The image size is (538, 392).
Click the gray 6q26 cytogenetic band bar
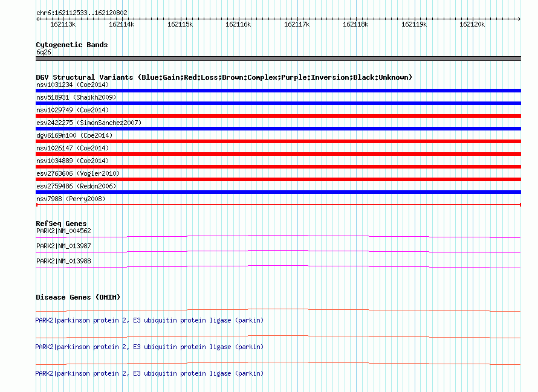tap(278, 59)
